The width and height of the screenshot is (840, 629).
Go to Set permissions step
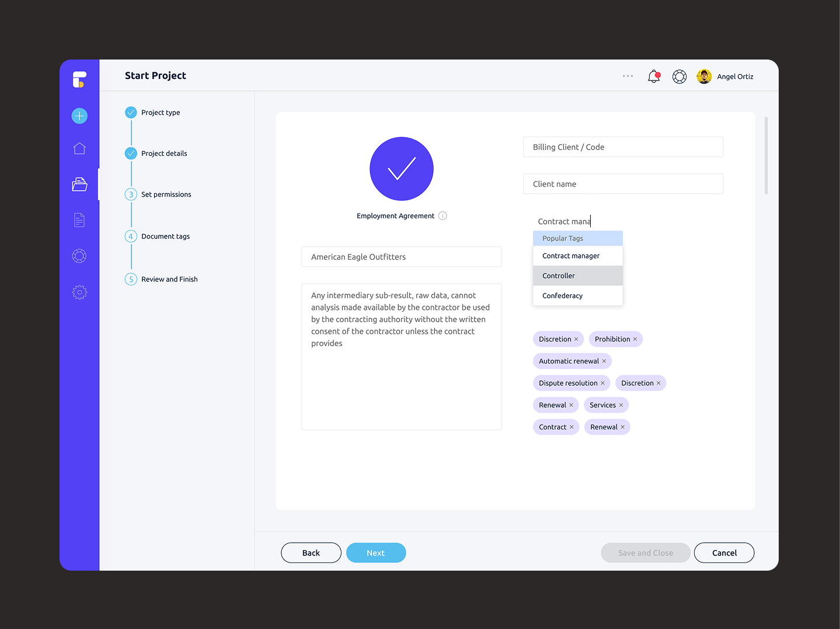(166, 195)
